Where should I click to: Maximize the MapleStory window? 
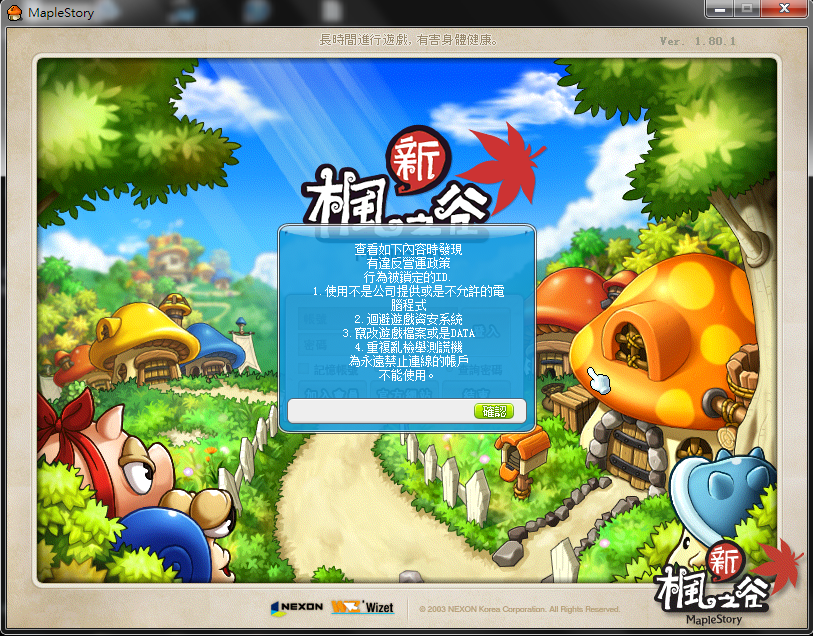point(747,8)
